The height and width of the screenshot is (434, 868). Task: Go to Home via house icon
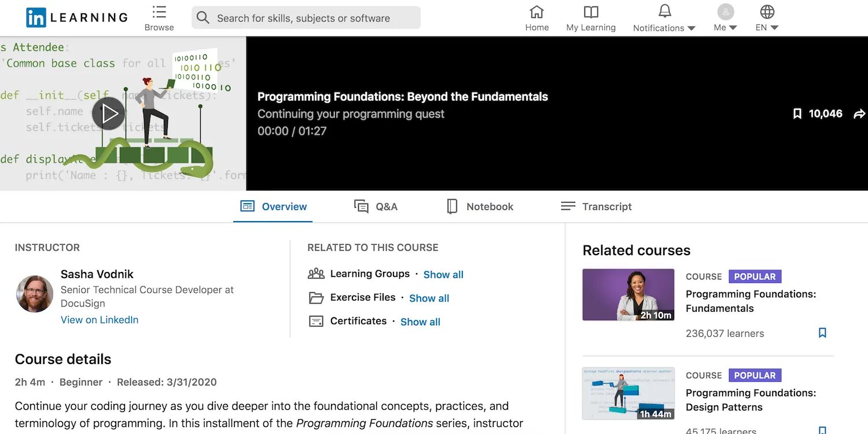pyautogui.click(x=536, y=12)
